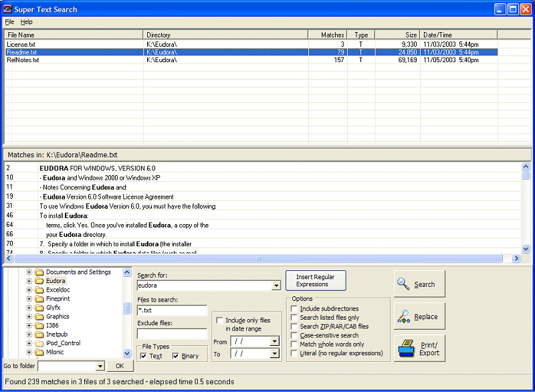
Task: Uncheck the Binary file type checkbox
Action: (176, 356)
